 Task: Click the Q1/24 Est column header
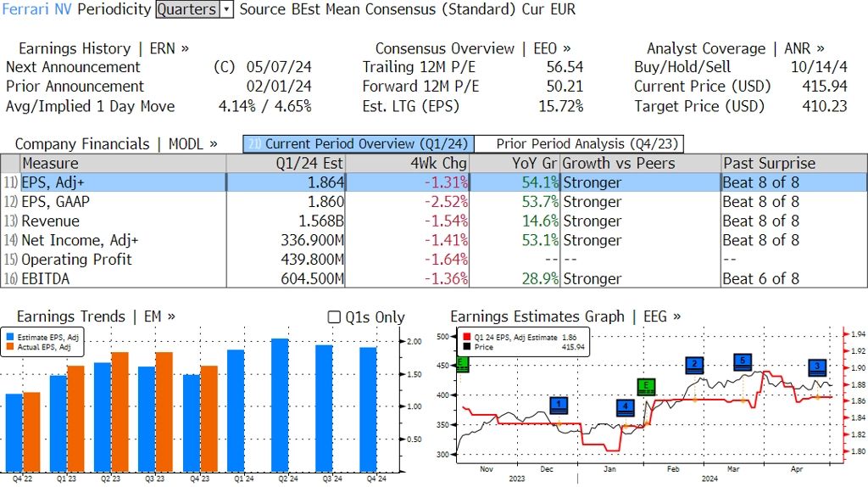[x=286, y=164]
